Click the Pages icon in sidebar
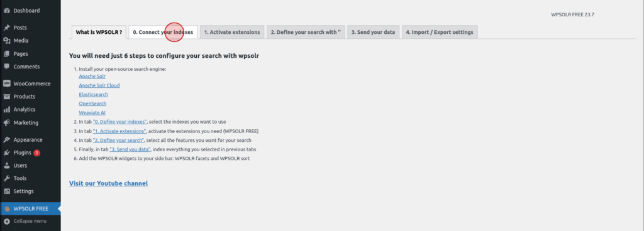The image size is (644, 231). [6, 53]
